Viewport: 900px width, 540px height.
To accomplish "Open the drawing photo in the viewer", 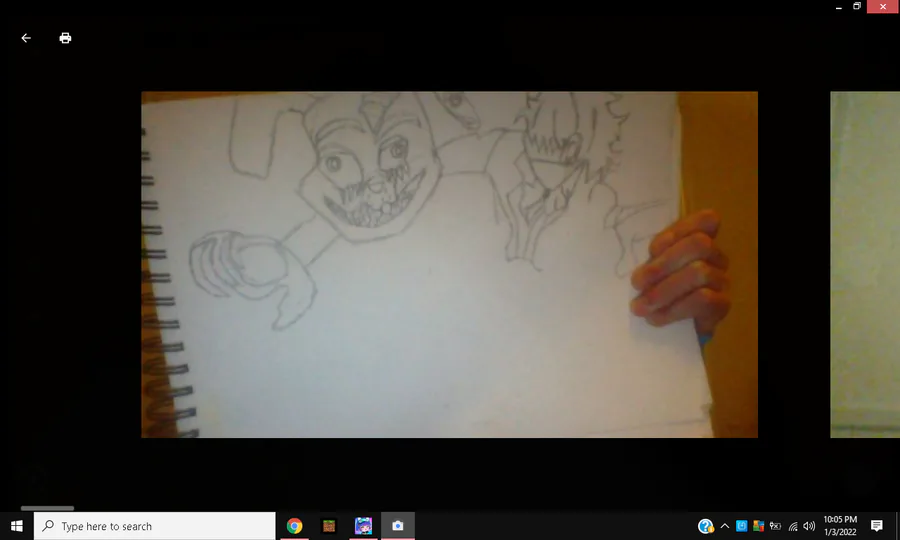I will (449, 265).
